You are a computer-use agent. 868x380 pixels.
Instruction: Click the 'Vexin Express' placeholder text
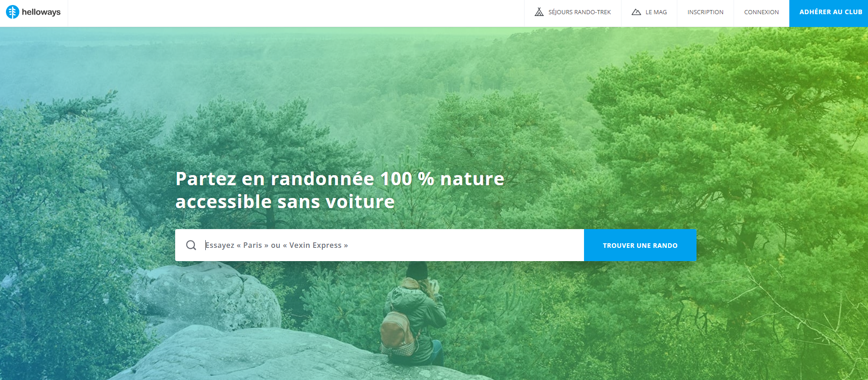[316, 245]
